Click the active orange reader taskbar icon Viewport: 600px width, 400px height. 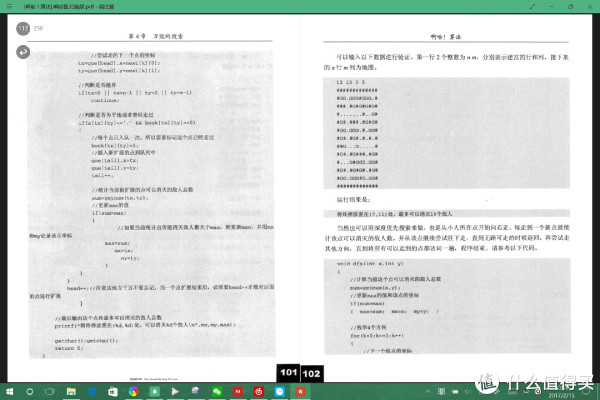300,392
